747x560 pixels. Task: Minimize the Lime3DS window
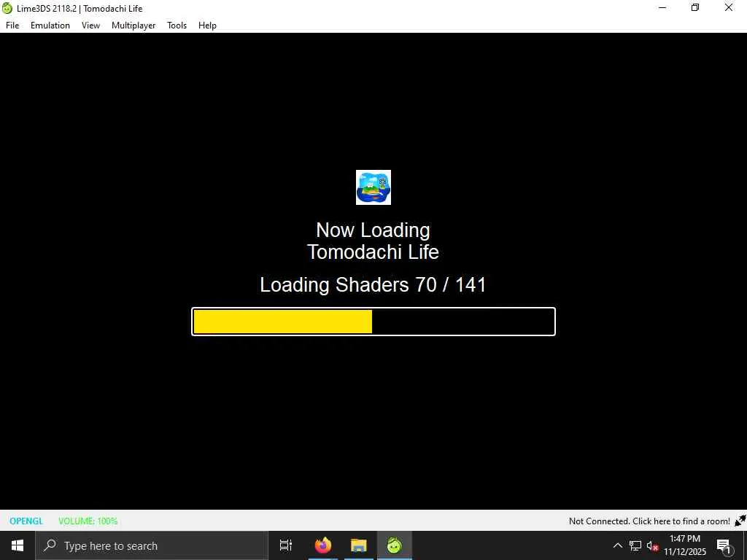(662, 7)
